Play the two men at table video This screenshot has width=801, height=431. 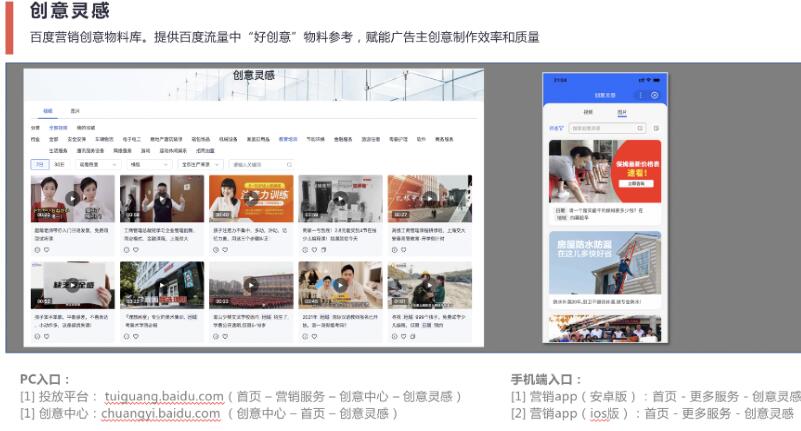click(x=340, y=285)
